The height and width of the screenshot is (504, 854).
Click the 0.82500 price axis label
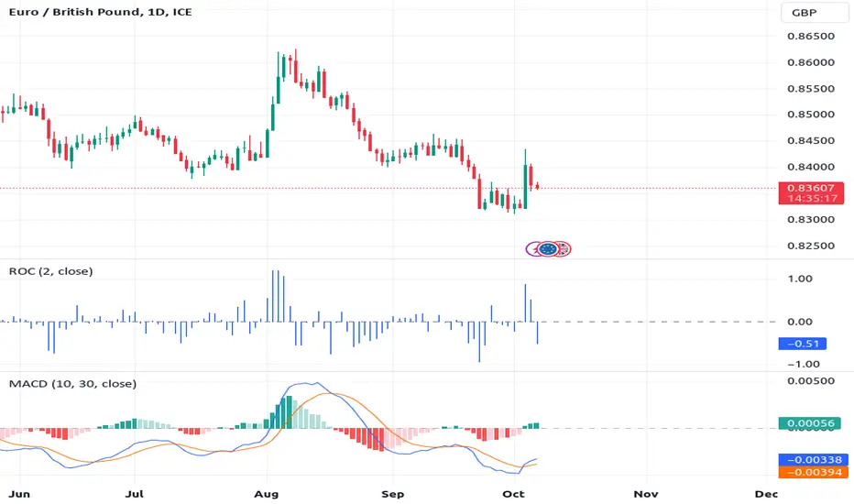coord(810,246)
